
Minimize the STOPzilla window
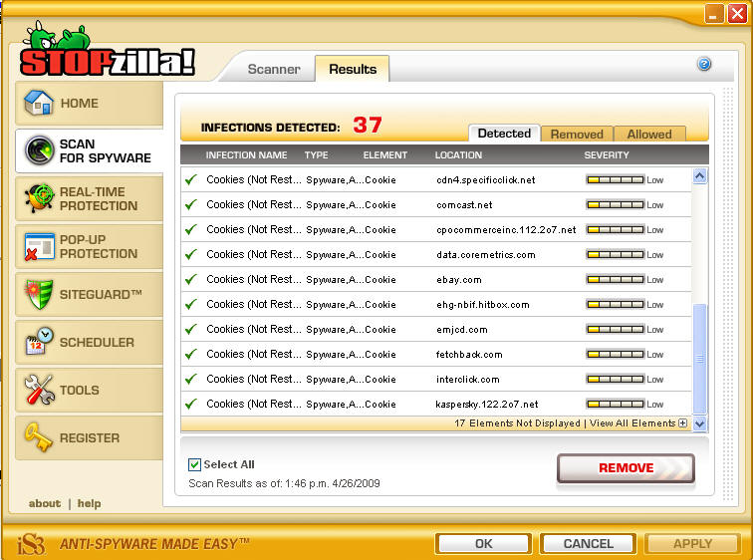pos(713,13)
